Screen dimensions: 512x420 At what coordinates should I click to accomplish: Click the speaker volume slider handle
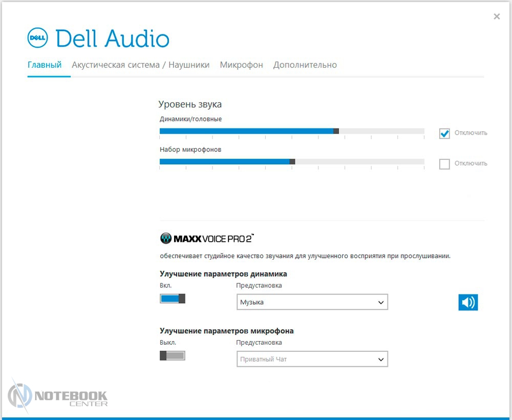pos(336,131)
